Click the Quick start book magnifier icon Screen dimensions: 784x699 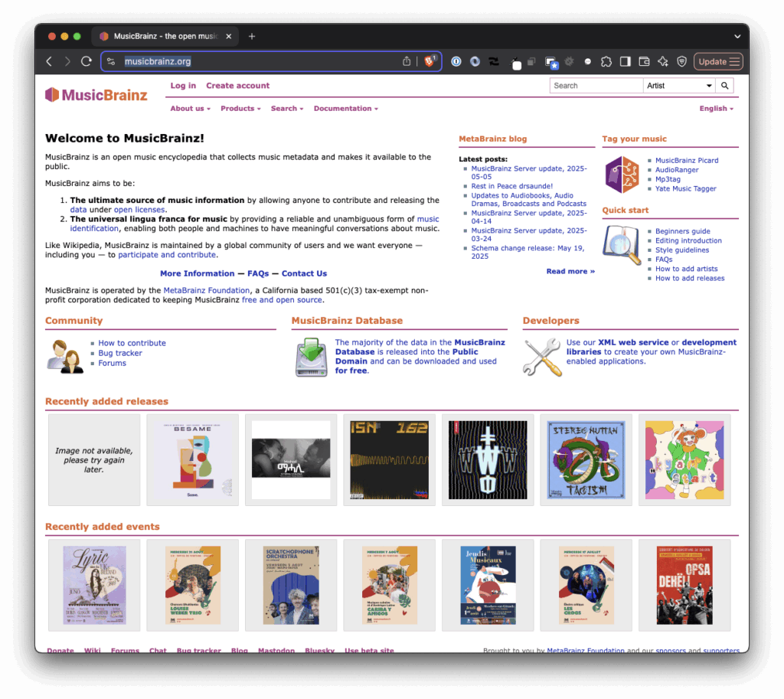click(x=622, y=244)
